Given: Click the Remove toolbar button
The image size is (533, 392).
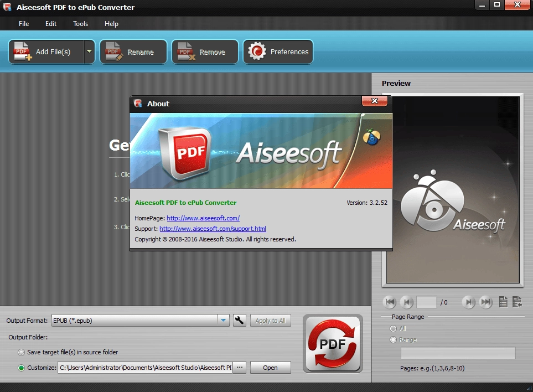Looking at the screenshot, I should pyautogui.click(x=205, y=51).
